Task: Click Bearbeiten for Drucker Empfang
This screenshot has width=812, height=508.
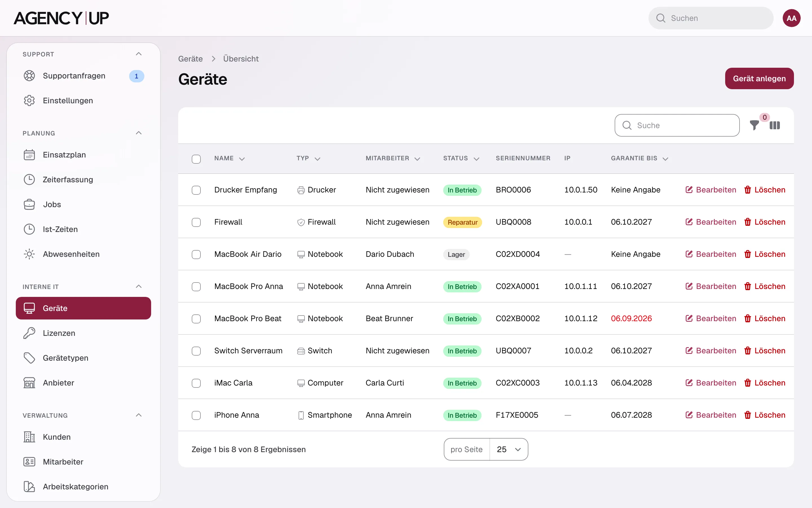Action: (711, 190)
